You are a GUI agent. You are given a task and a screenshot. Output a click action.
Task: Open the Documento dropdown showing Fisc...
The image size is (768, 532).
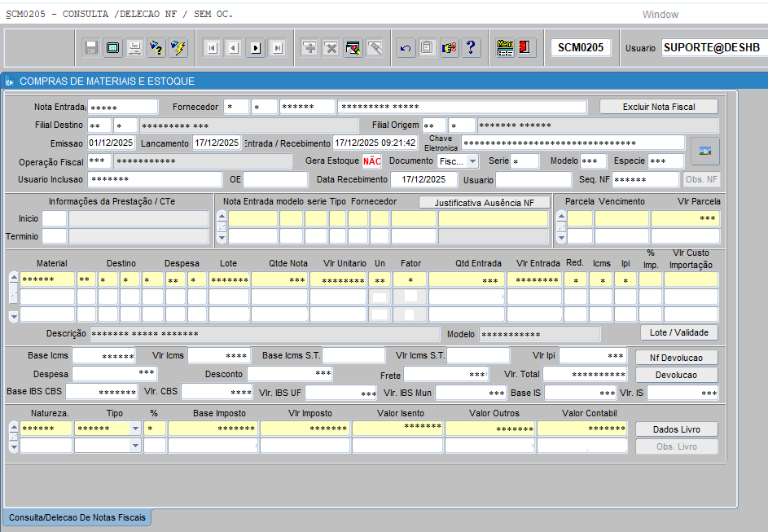[472, 161]
